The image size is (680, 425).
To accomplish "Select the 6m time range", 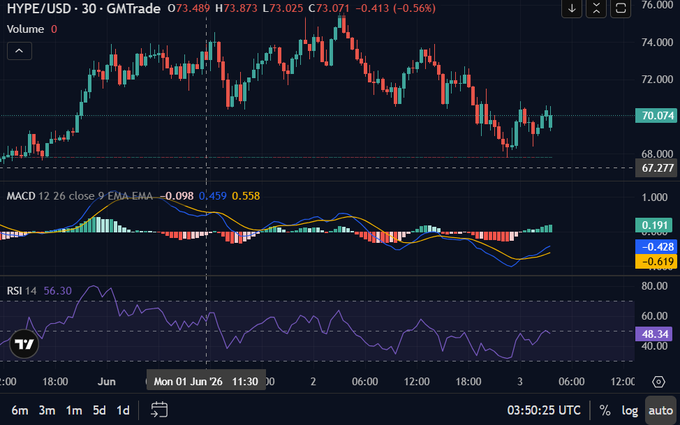I will [x=20, y=410].
